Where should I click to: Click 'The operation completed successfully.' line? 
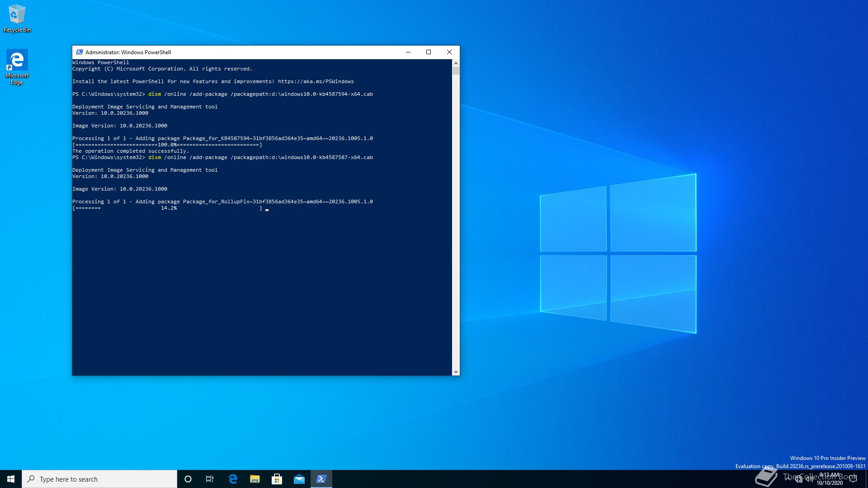[131, 151]
